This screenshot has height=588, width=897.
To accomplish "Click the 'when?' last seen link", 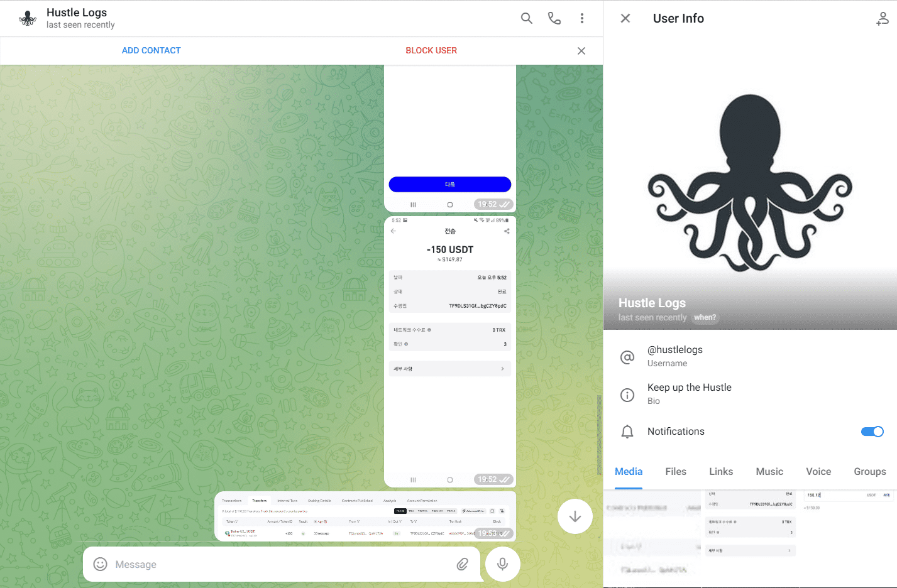I will 705,317.
